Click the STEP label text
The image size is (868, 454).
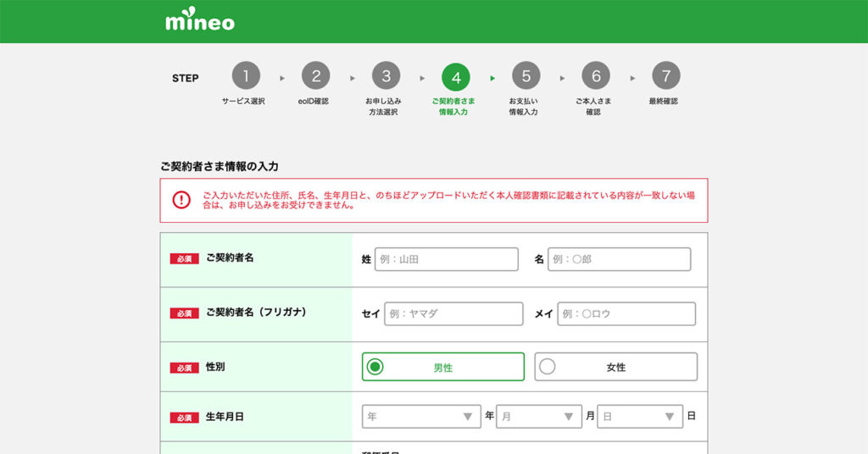click(186, 78)
